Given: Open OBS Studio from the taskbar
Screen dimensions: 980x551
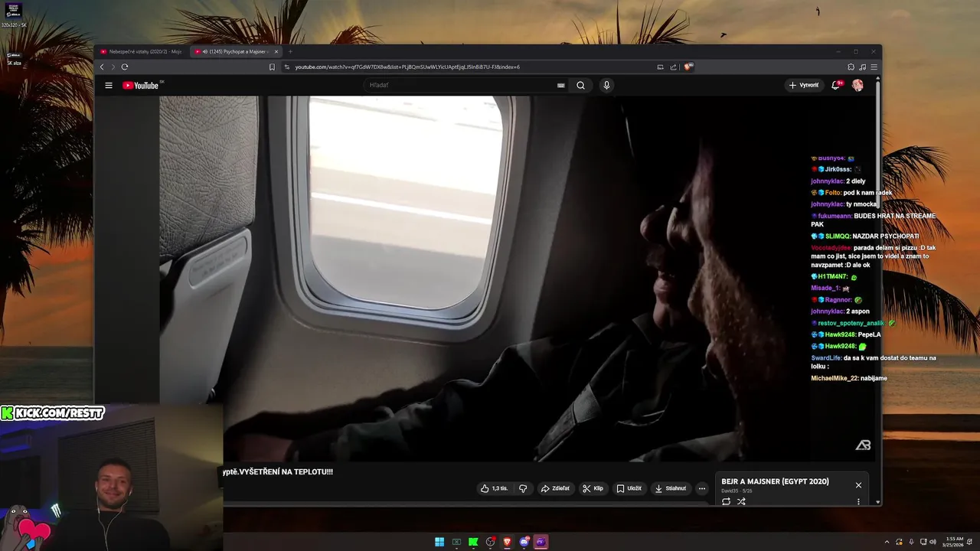Looking at the screenshot, I should coord(490,542).
